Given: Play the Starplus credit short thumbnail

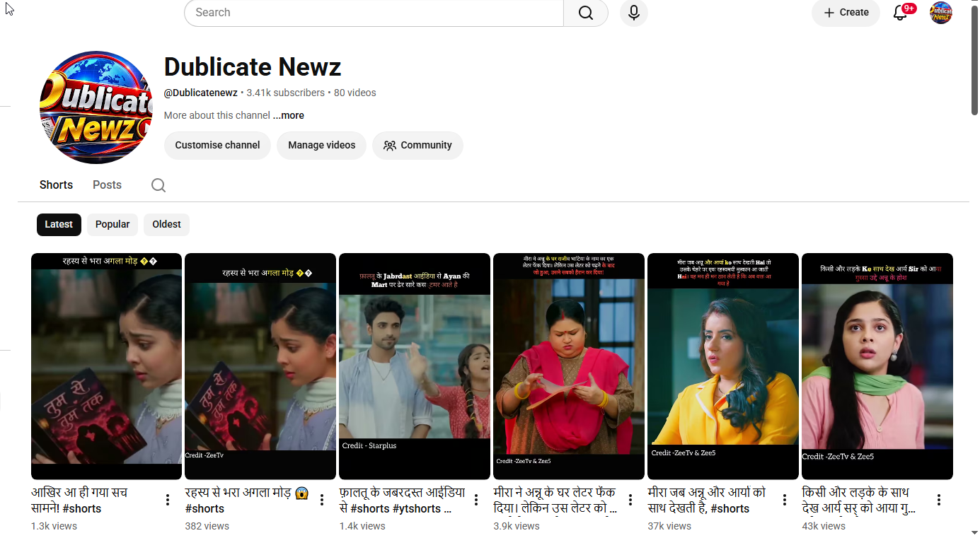Looking at the screenshot, I should click(415, 366).
